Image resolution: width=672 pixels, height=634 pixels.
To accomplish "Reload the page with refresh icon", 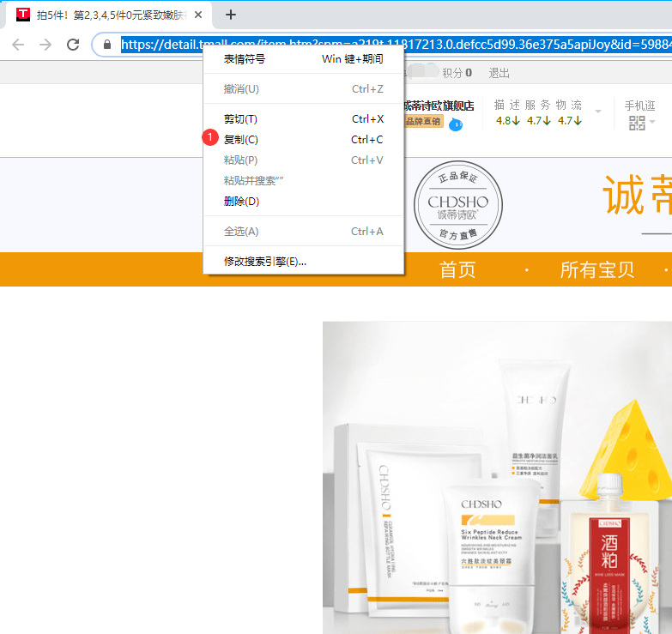I will click(73, 45).
